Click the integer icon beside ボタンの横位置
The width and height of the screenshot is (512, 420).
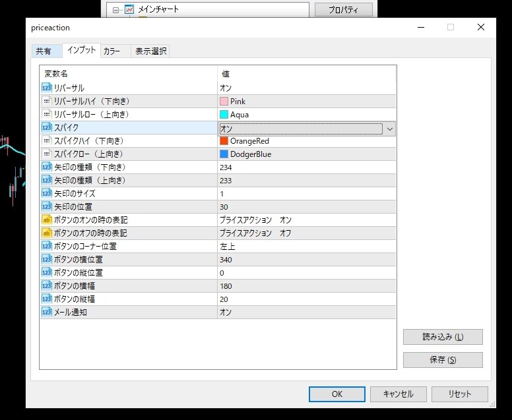47,259
